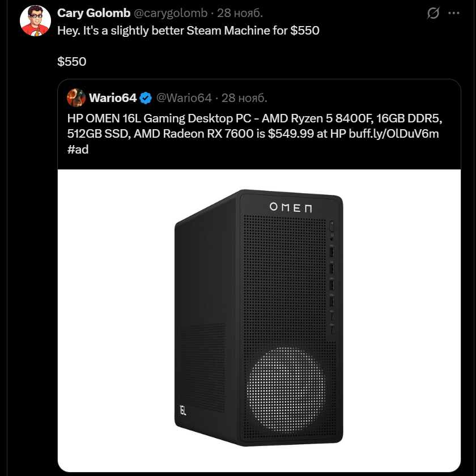
Task: Click the "slightly better Steam Machine" tweet text
Action: [x=188, y=31]
